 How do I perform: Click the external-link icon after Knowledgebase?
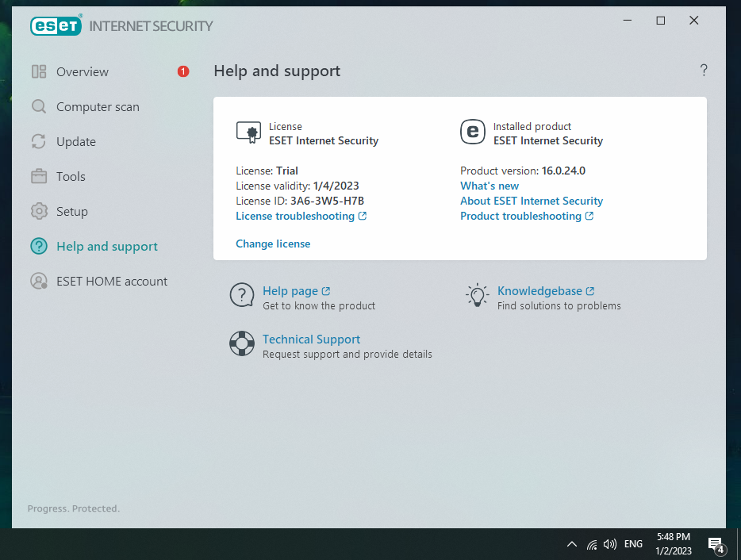pos(590,291)
